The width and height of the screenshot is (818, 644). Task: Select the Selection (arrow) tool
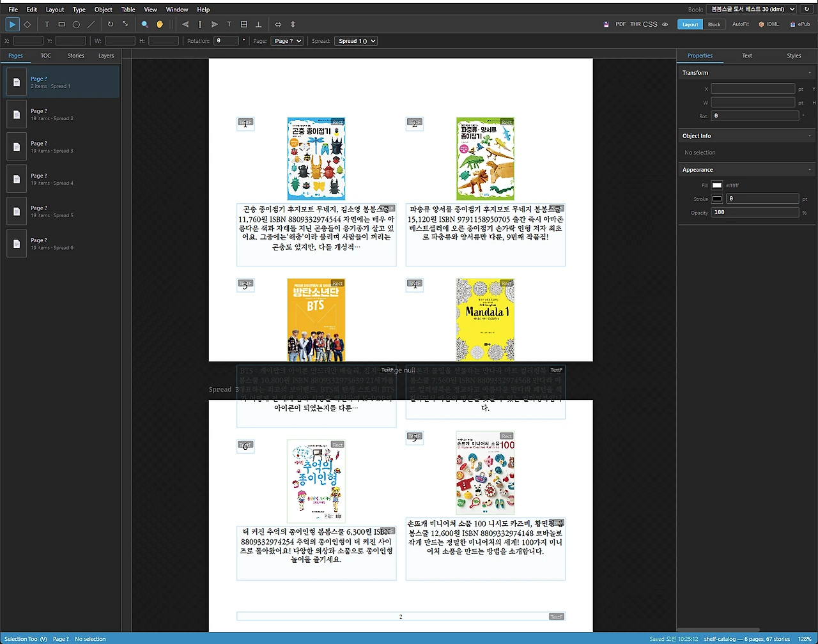[12, 24]
